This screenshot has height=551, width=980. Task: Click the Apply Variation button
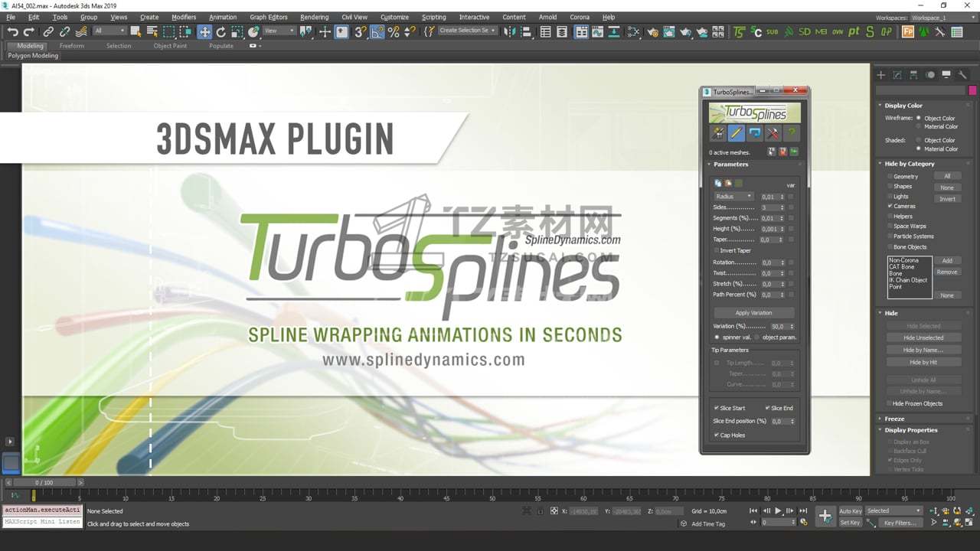point(754,313)
